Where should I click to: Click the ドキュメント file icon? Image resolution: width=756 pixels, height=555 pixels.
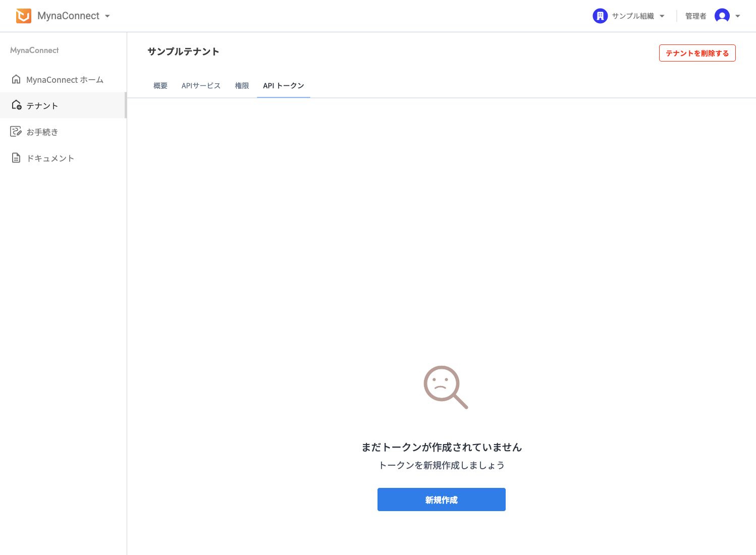pyautogui.click(x=16, y=158)
